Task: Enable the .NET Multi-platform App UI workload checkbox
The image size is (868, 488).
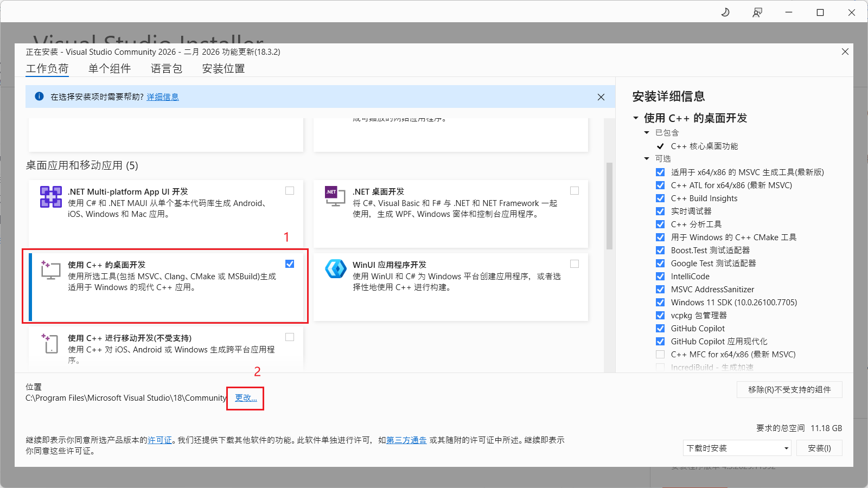Action: point(290,191)
